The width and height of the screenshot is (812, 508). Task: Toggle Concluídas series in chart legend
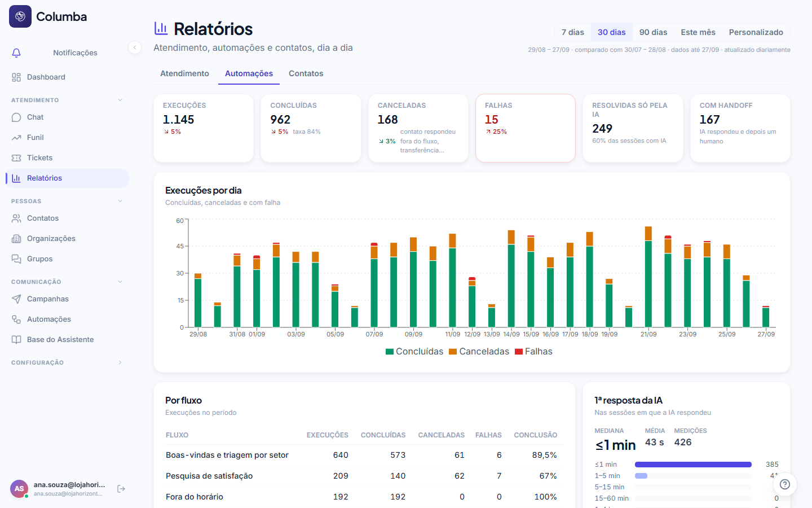pos(414,352)
